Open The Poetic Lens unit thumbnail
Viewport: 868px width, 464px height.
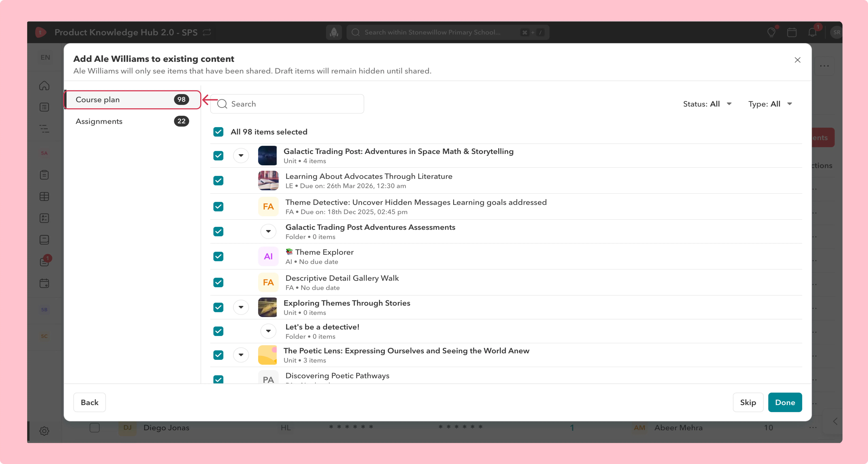tap(268, 355)
